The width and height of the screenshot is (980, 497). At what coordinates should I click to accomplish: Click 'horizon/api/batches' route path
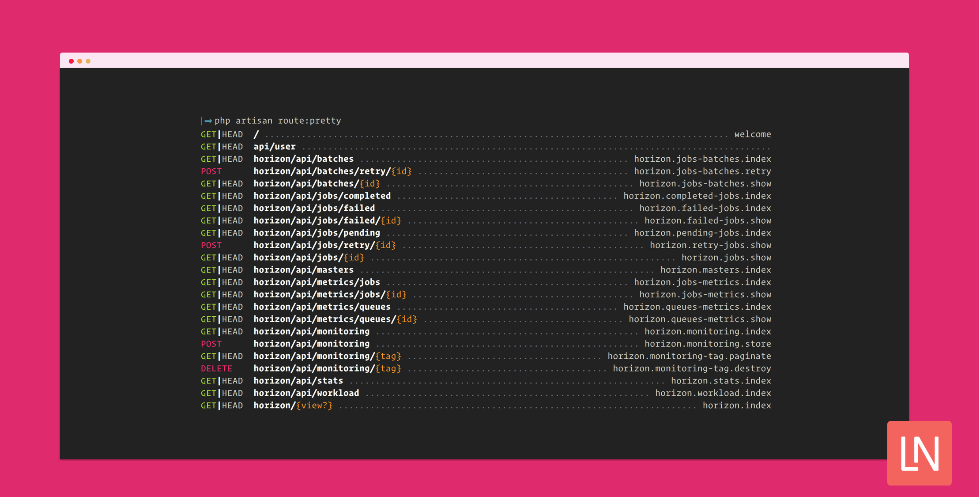click(304, 159)
